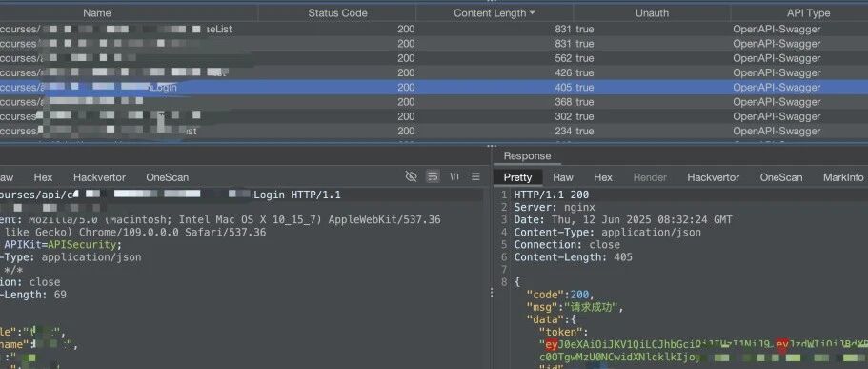
Task: Open the response MarkInfo tab
Action: pyautogui.click(x=843, y=177)
